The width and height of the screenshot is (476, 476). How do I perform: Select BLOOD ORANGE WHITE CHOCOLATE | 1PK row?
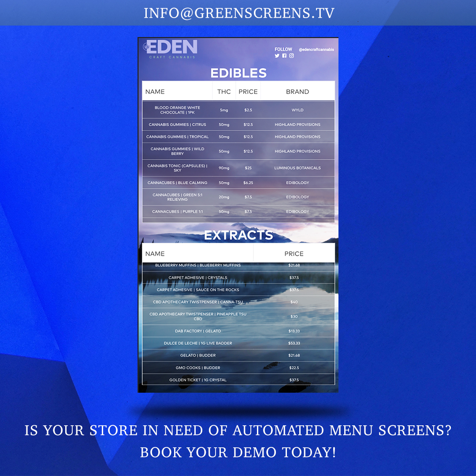coord(238,110)
